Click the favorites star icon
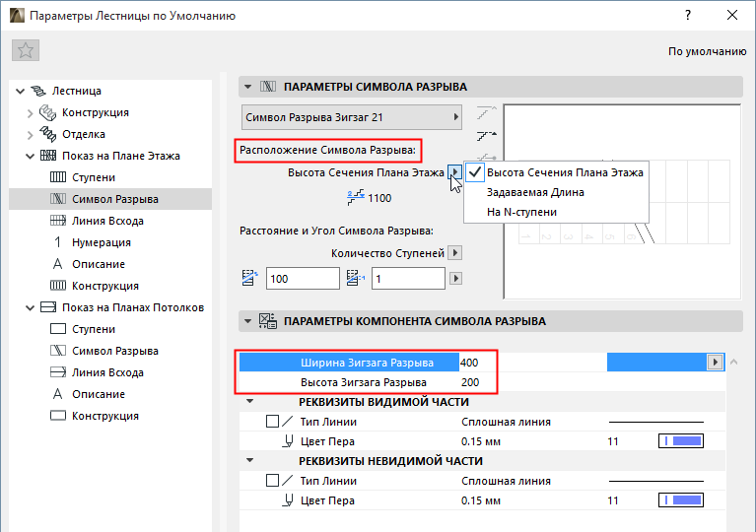Screen dimensions: 756x532 point(26,50)
